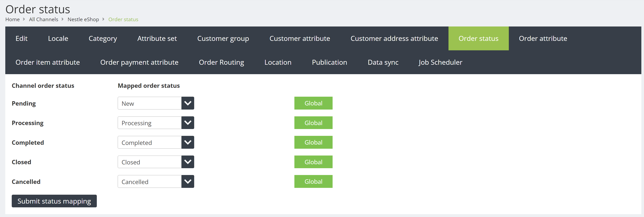Click the Channel order status column header
The height and width of the screenshot is (217, 644).
pyautogui.click(x=43, y=86)
